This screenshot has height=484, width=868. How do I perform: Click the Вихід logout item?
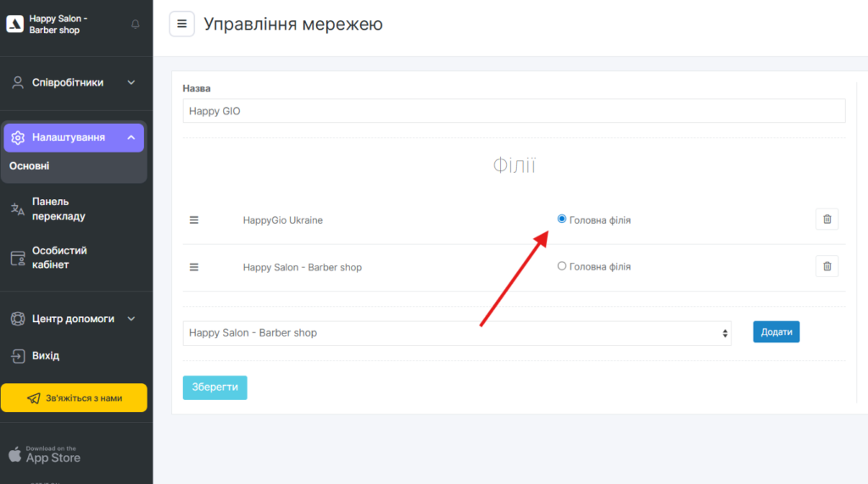(46, 355)
